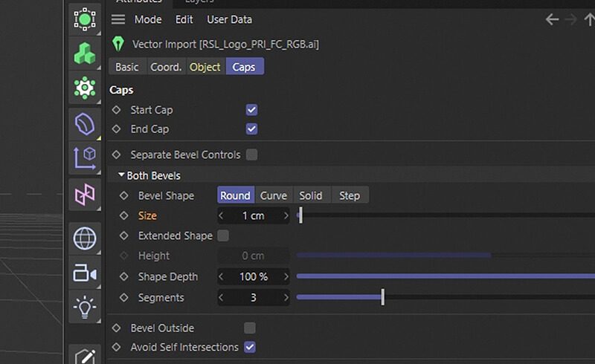Viewport: 595px width, 364px height.
Task: Click the Size slider handle
Action: (300, 215)
